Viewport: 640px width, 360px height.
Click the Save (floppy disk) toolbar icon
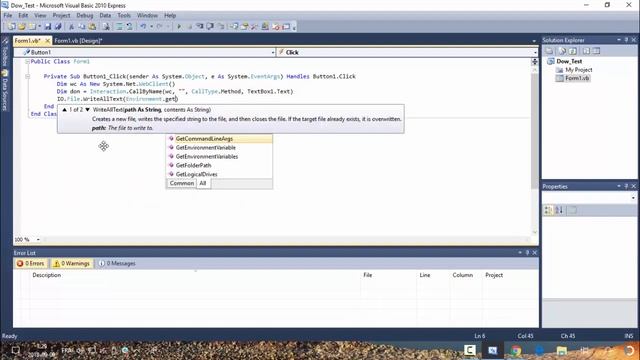click(48, 27)
